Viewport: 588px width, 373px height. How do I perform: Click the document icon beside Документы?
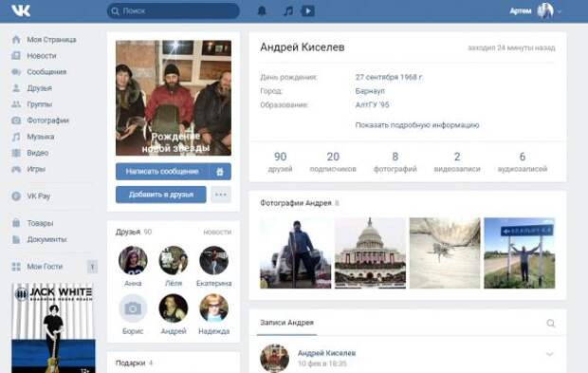[x=16, y=239]
